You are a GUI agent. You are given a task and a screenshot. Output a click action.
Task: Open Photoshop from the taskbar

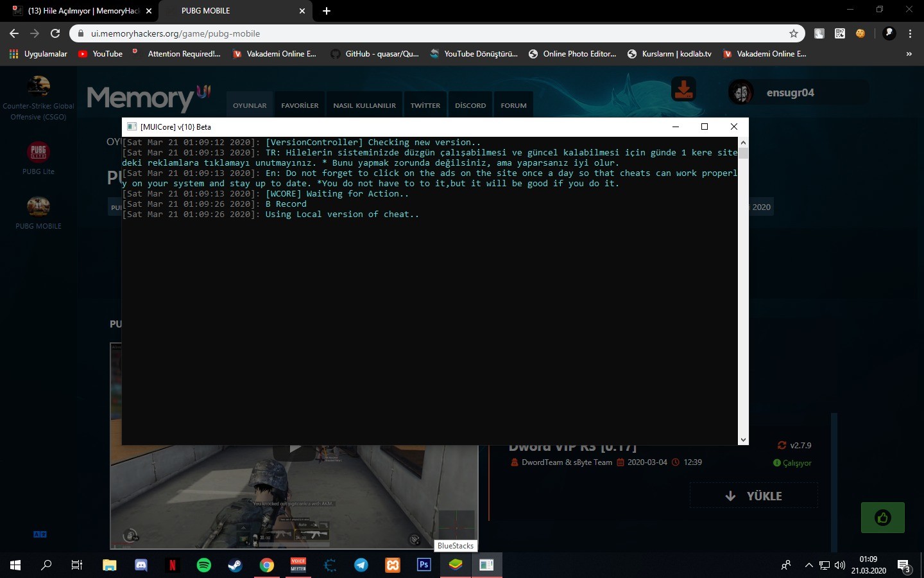424,565
